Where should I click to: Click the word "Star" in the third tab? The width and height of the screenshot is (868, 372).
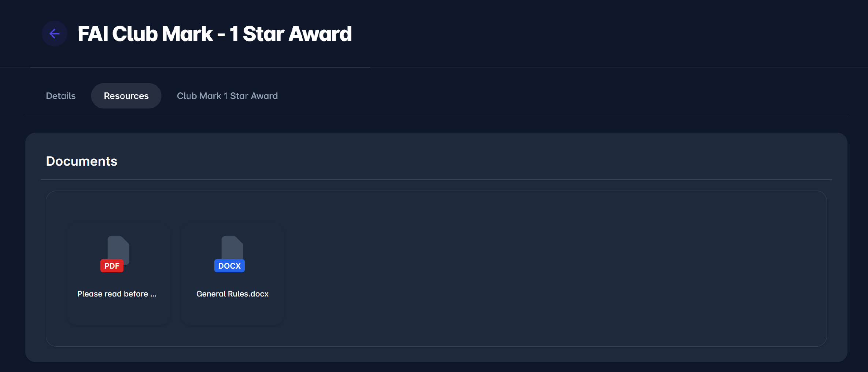click(x=239, y=96)
